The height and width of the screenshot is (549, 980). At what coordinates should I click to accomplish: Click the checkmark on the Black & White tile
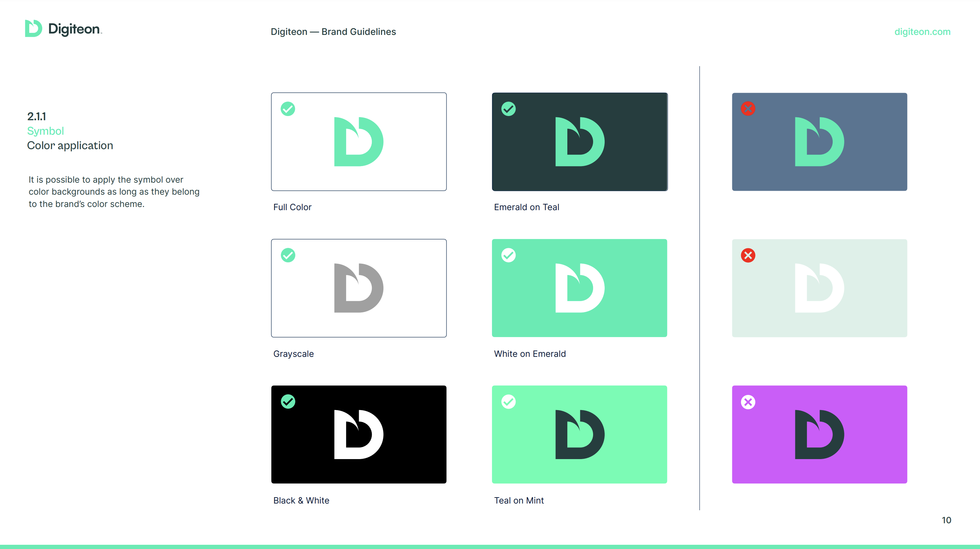tap(288, 402)
